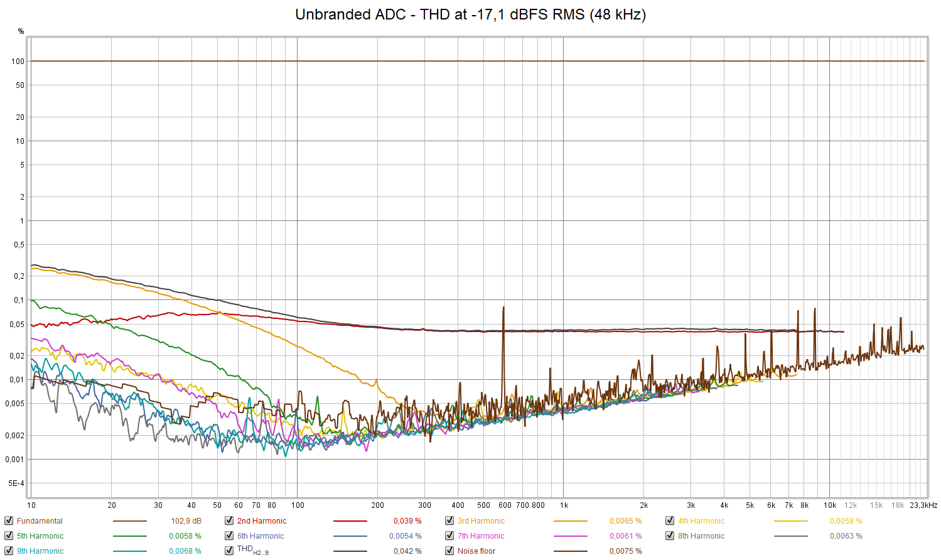The width and height of the screenshot is (941, 560).
Task: Click the 6th Harmonic value 0,0054 %
Action: click(406, 536)
